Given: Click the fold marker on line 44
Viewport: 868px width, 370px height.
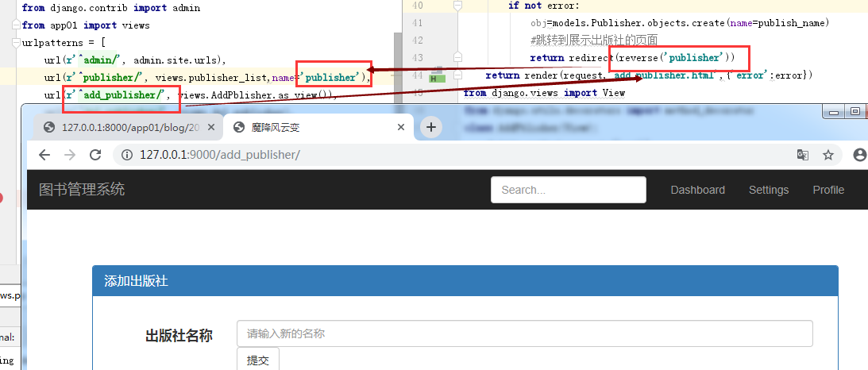Looking at the screenshot, I should (x=457, y=75).
